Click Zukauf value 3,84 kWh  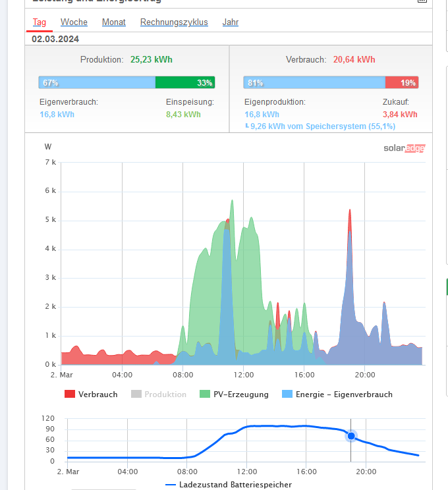[400, 115]
